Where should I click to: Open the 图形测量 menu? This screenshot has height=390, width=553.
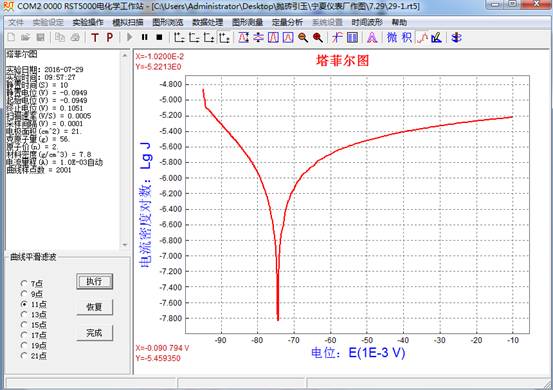click(x=247, y=23)
